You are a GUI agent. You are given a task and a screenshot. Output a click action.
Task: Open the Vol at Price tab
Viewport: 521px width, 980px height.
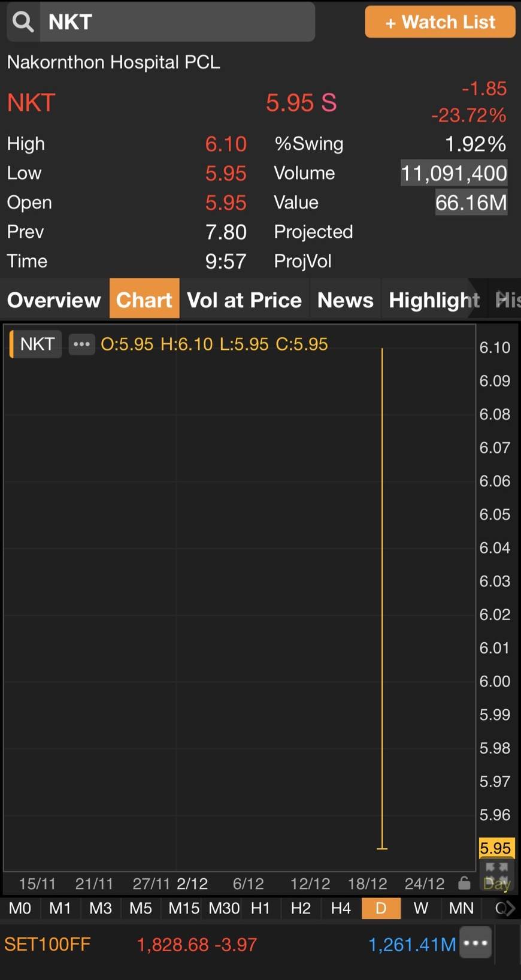click(x=244, y=300)
